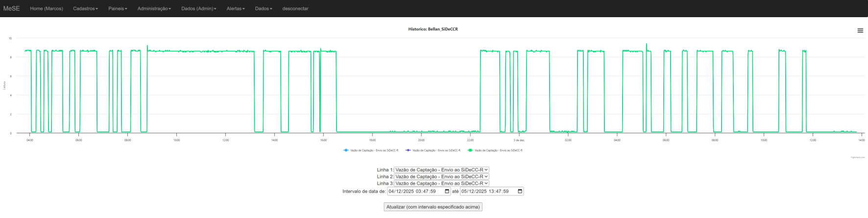Open calendar picker for the end date
The image size is (868, 218).
pos(520,191)
